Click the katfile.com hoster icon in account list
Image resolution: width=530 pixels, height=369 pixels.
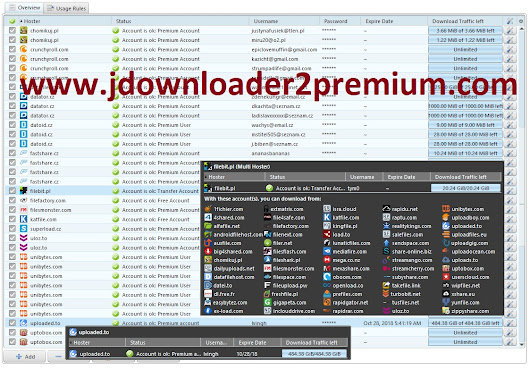tap(23, 219)
